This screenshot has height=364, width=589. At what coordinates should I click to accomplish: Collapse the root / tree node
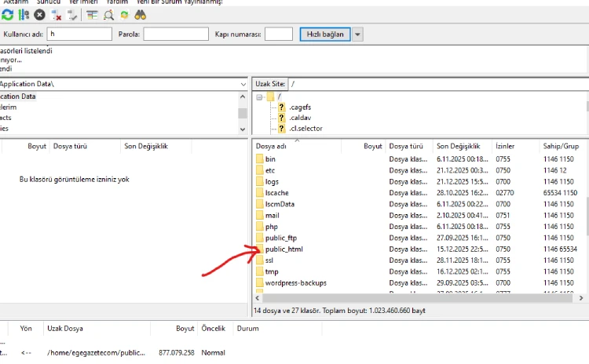pos(259,97)
